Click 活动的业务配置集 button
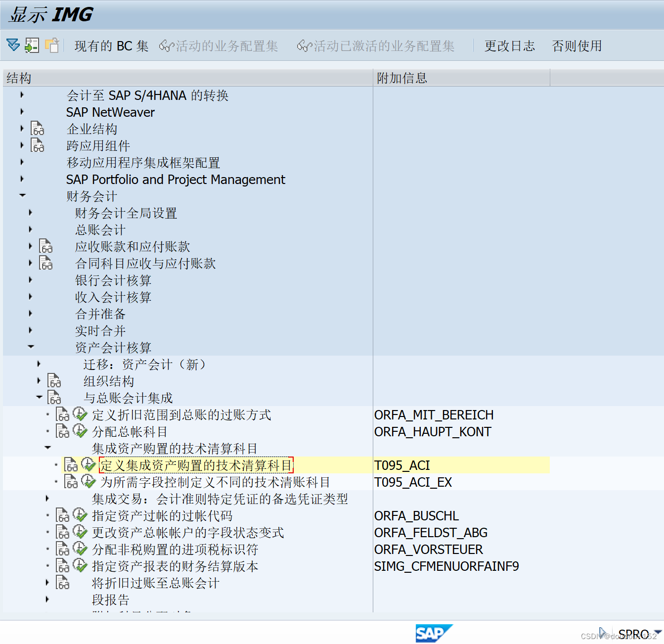 pos(219,46)
